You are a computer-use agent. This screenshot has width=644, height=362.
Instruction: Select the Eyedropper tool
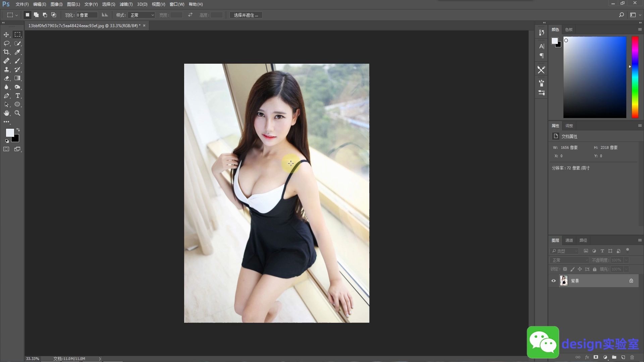click(x=17, y=52)
